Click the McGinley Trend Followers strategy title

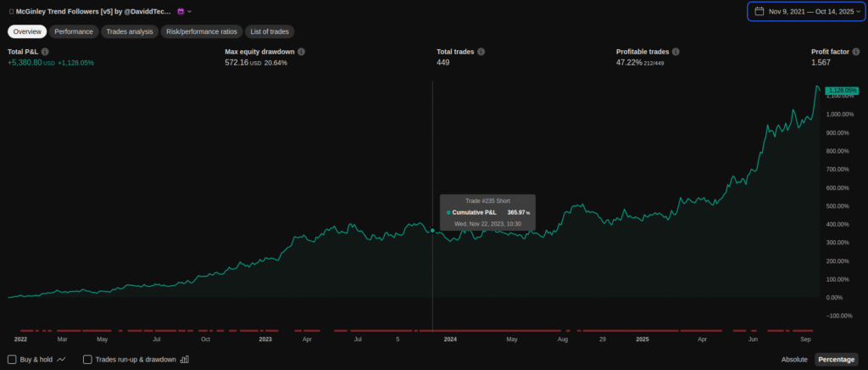click(x=93, y=11)
